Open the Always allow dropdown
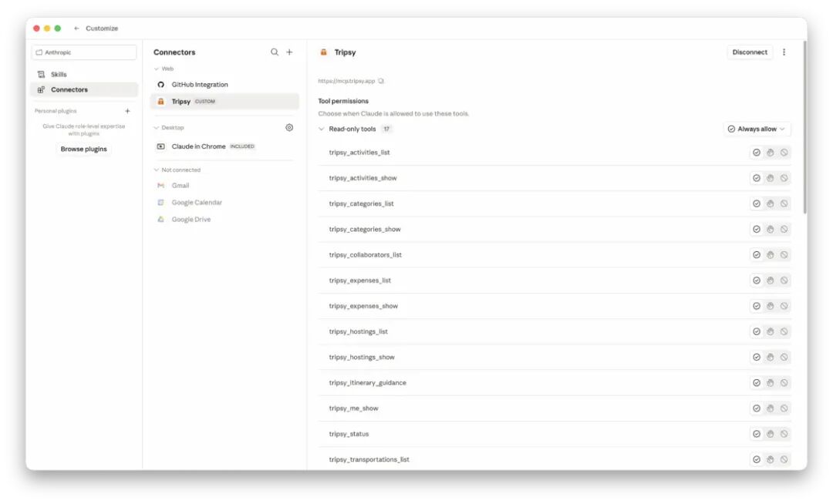This screenshot has height=504, width=833. (x=757, y=129)
